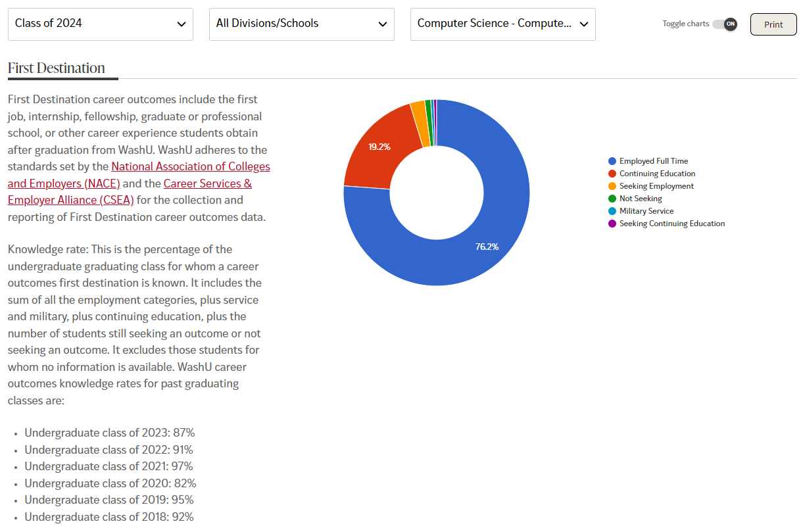
Task: Click the 76.2% blue donut segment
Action: 487,247
